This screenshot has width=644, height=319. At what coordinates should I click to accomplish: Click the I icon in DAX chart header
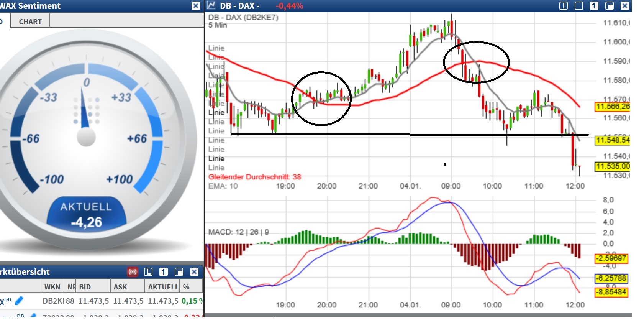pos(564,6)
